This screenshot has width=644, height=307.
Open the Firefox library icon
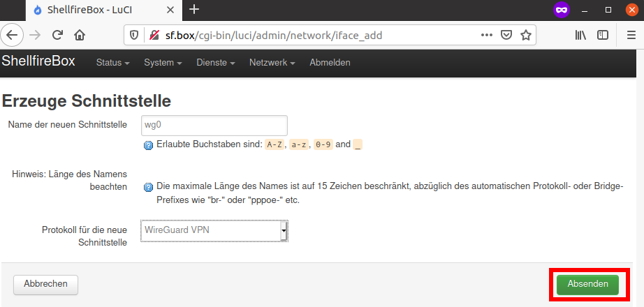tap(580, 35)
